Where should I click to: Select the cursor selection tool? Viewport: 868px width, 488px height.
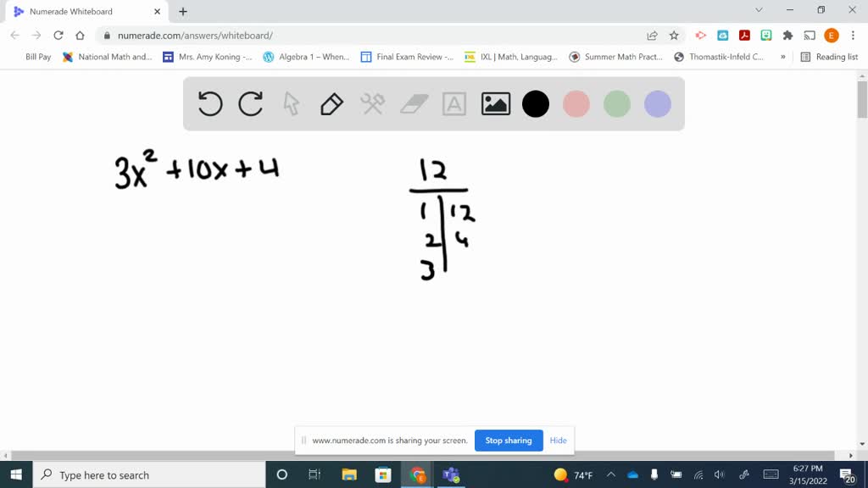coord(291,103)
